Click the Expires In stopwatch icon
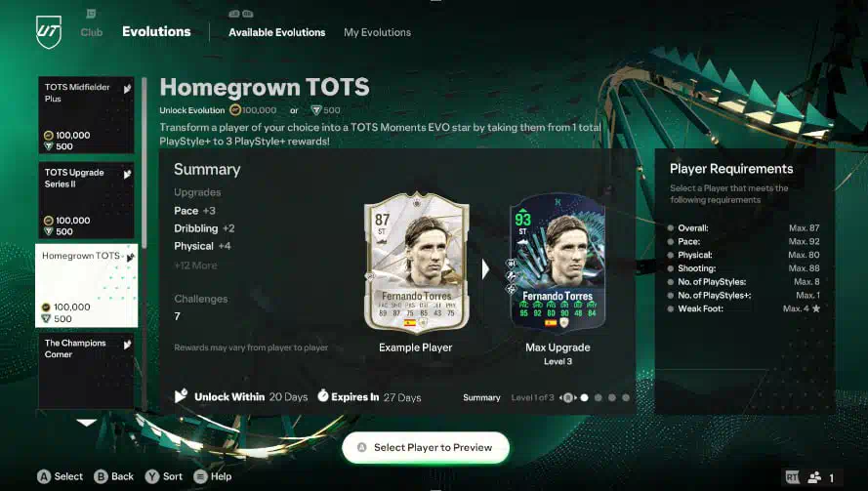 point(323,395)
